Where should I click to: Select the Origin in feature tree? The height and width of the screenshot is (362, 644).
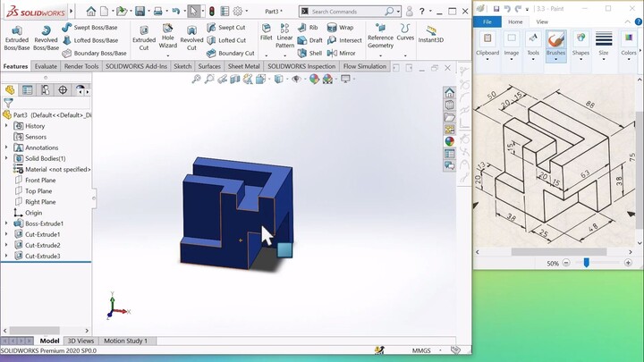pos(33,213)
